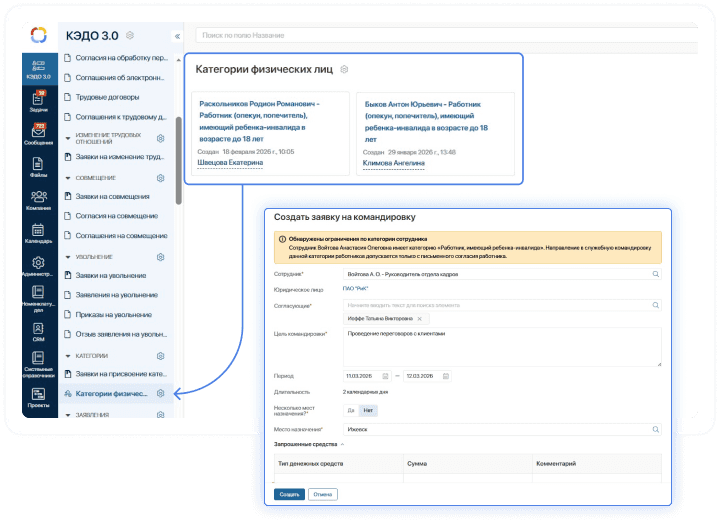Select Да for multiple destinations
The image size is (720, 520).
(x=351, y=410)
